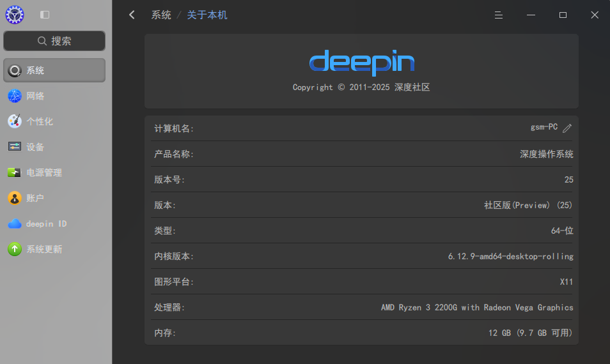Viewport: 610px width, 364px height.
Task: Open the main menu hamburger icon
Action: pos(498,15)
